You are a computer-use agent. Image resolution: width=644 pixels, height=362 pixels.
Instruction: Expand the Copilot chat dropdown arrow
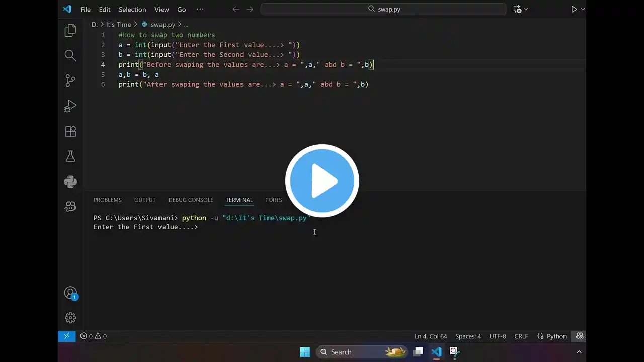pyautogui.click(x=526, y=9)
